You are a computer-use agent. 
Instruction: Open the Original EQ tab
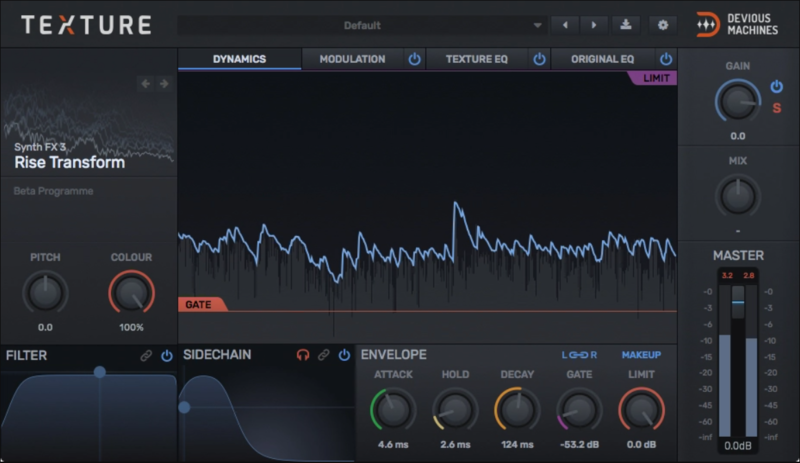[x=602, y=59]
